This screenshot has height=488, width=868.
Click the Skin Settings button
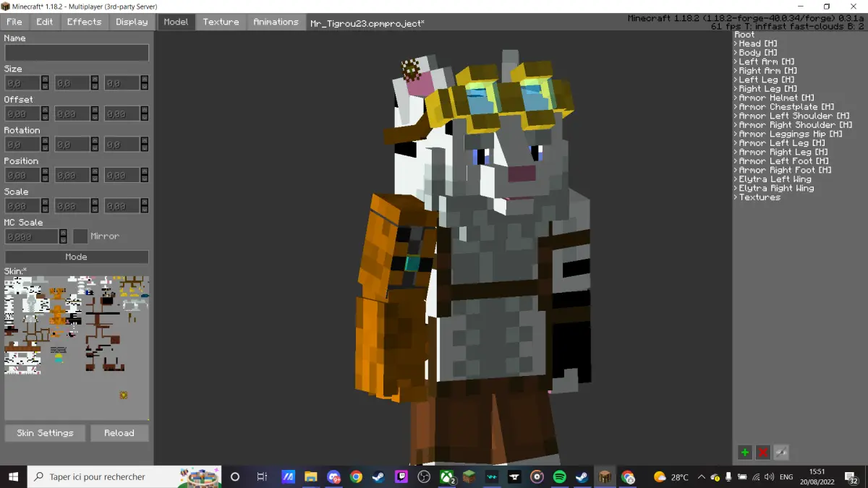(45, 433)
